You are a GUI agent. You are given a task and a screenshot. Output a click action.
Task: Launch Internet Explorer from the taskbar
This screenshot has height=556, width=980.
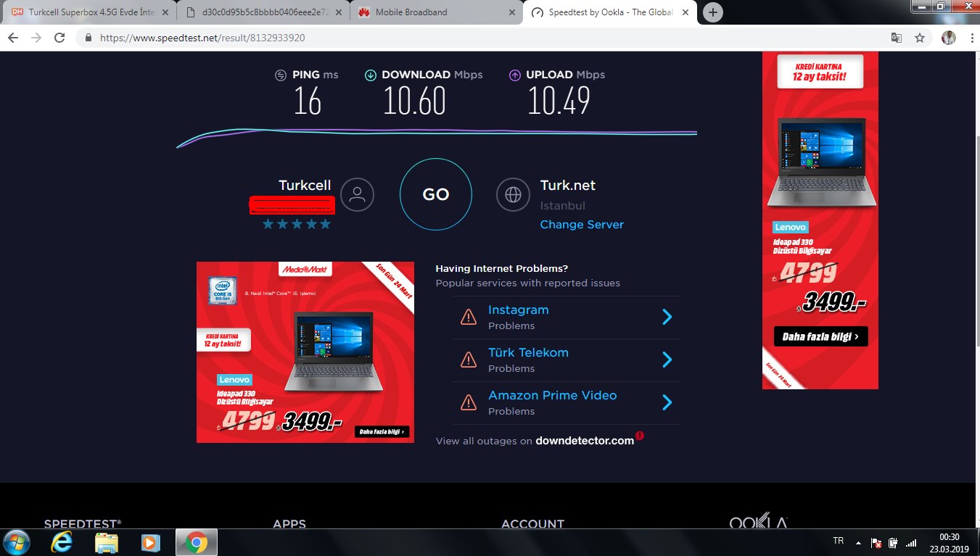62,542
